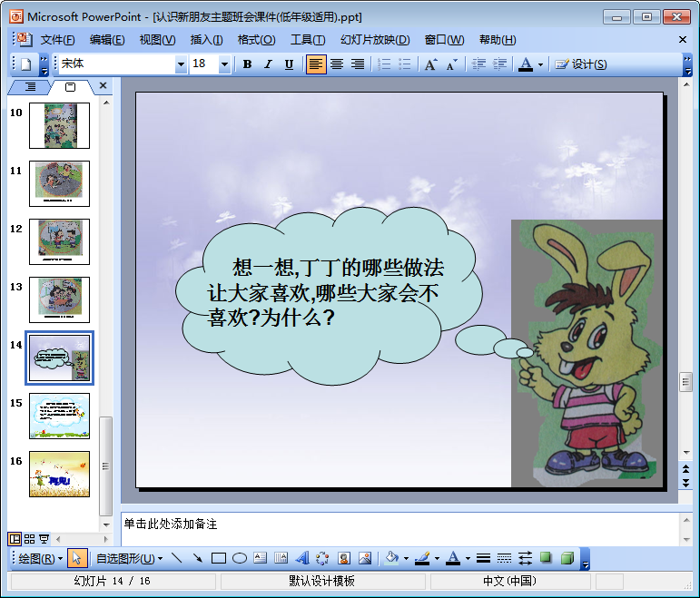
Task: Toggle Italic formatting
Action: click(x=268, y=64)
